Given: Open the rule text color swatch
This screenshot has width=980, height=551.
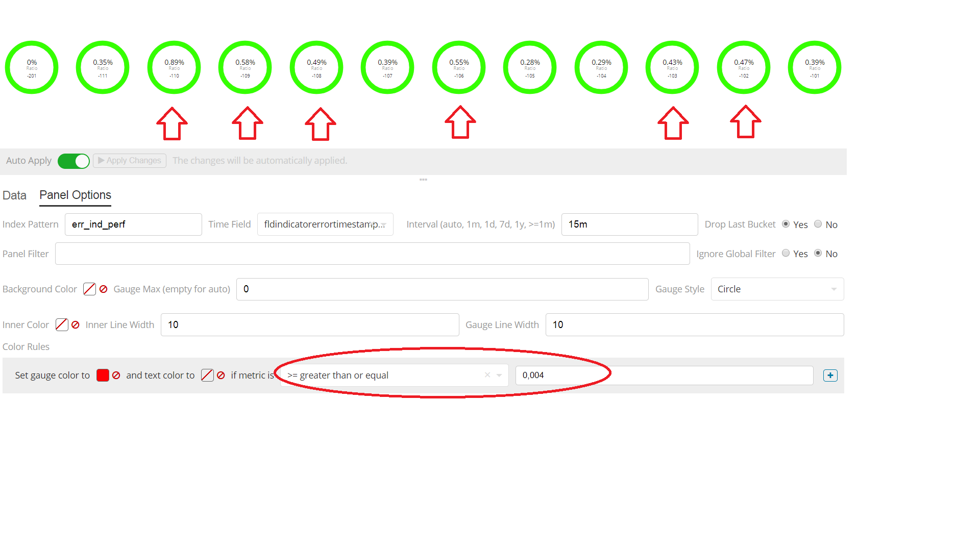Looking at the screenshot, I should pyautogui.click(x=207, y=375).
